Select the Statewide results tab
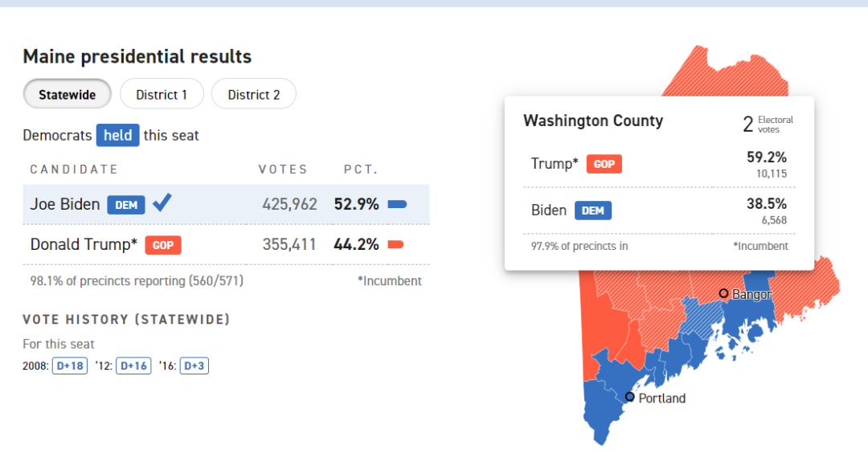This screenshot has height=458, width=868. (x=67, y=95)
